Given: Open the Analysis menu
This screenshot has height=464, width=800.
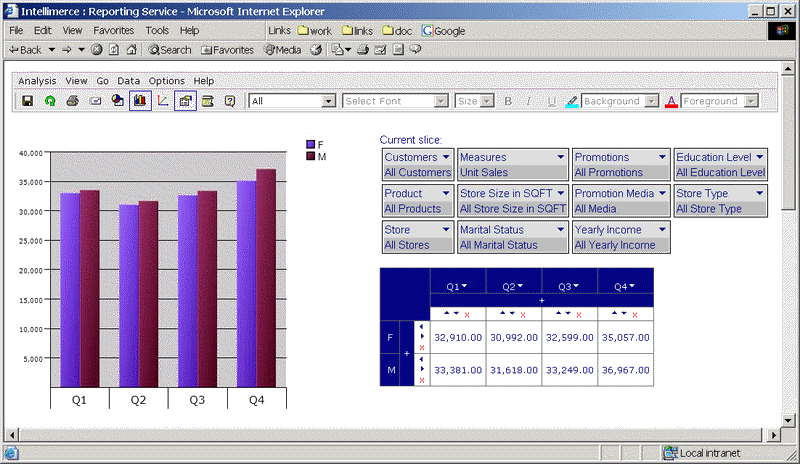Looking at the screenshot, I should [x=37, y=81].
